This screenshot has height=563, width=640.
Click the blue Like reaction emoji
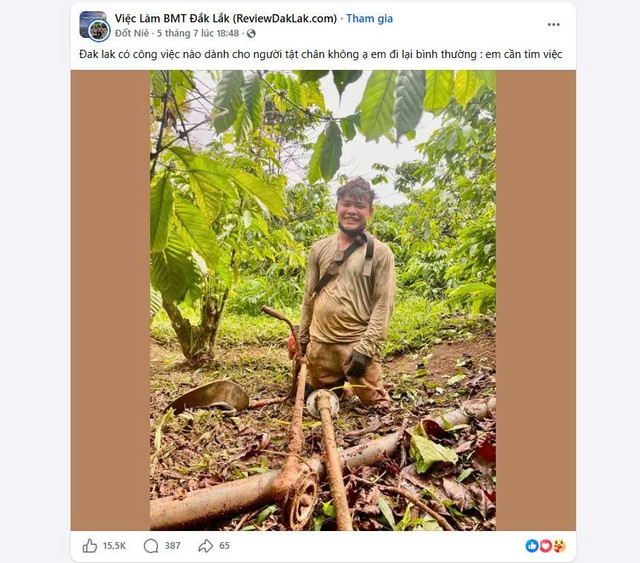[532, 546]
